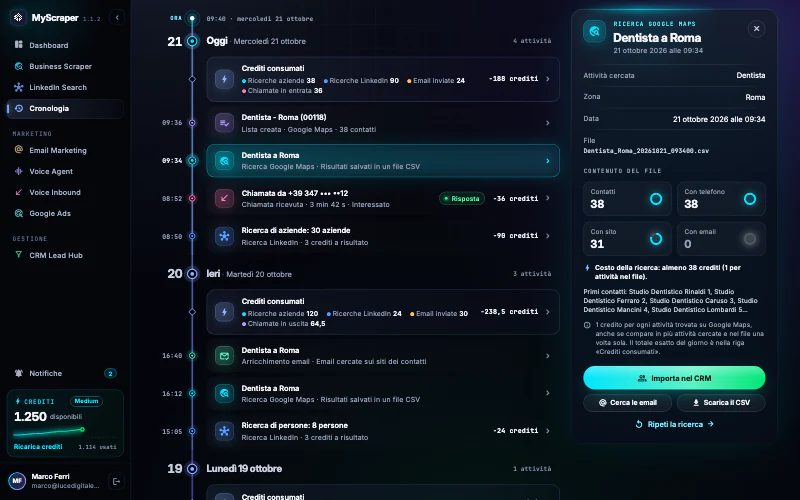Click chevron of selected Dentista a Roma 09:34
Screen dimensions: 800x500
(x=547, y=161)
